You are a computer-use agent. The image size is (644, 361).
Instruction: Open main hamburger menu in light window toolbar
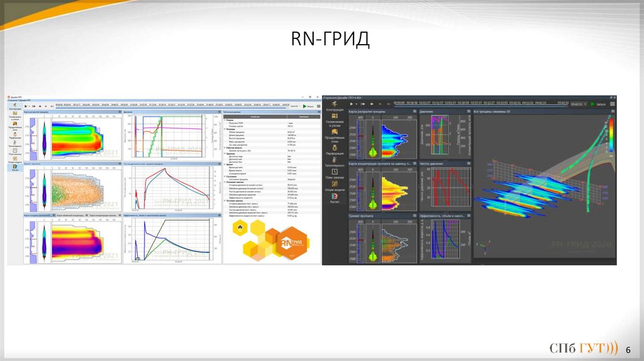coord(319,106)
